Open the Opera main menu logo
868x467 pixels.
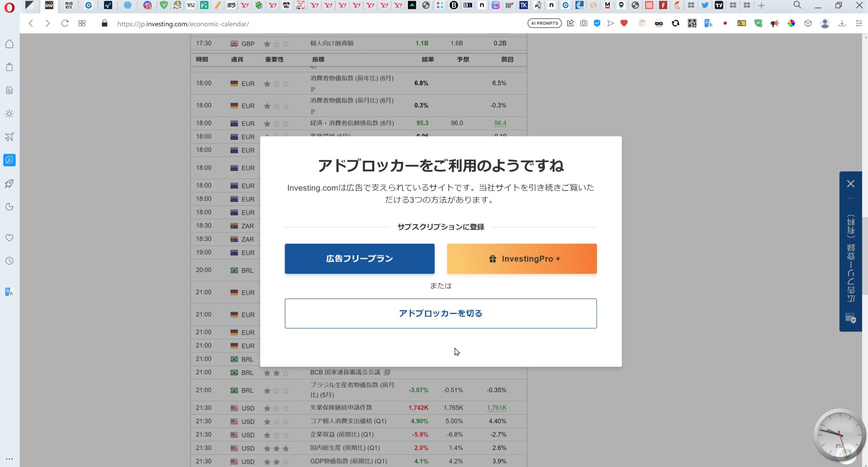(9, 7)
